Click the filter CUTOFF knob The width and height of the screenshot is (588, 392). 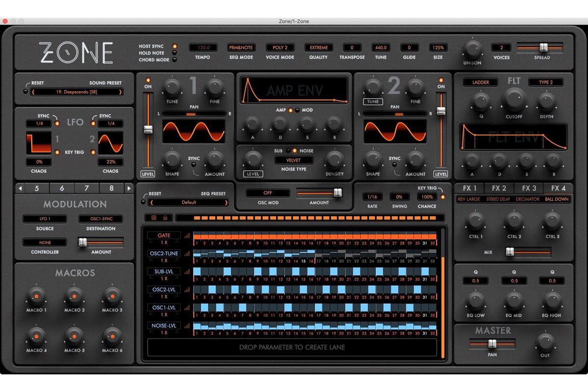coord(514,99)
